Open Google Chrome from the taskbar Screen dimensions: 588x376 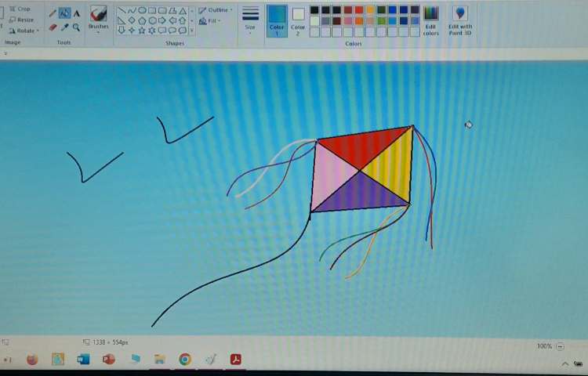[185, 360]
